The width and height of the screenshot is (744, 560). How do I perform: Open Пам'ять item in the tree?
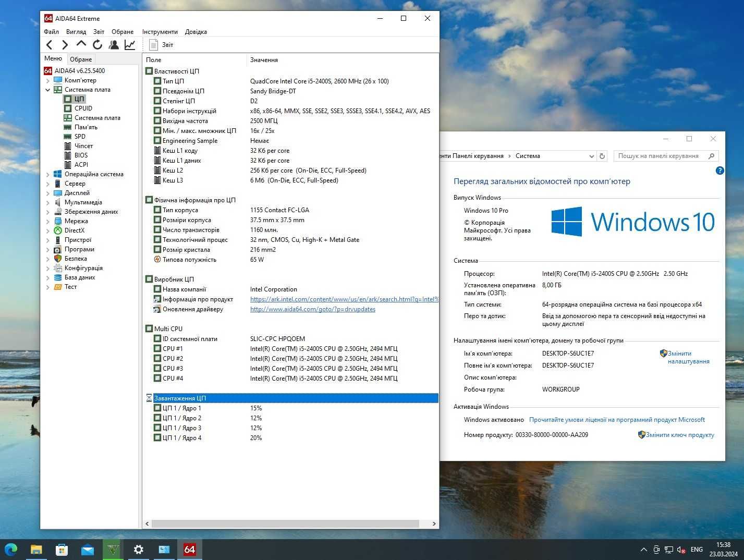point(86,127)
